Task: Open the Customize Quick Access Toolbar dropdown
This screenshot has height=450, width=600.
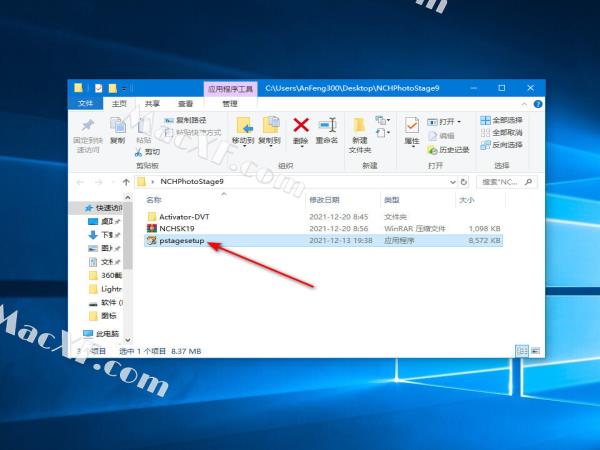Action: (124, 89)
